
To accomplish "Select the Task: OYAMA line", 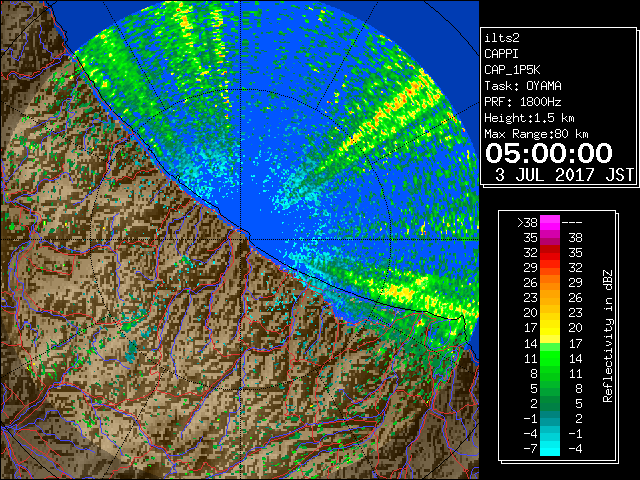I will click(x=523, y=86).
